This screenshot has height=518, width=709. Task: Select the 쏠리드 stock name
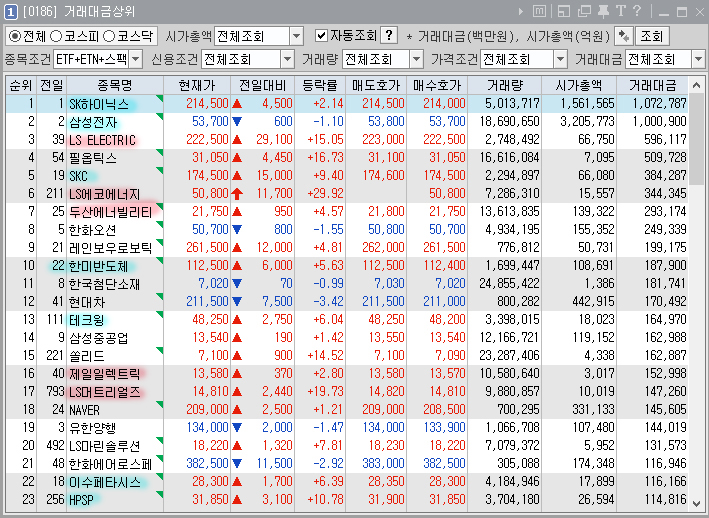(x=86, y=356)
